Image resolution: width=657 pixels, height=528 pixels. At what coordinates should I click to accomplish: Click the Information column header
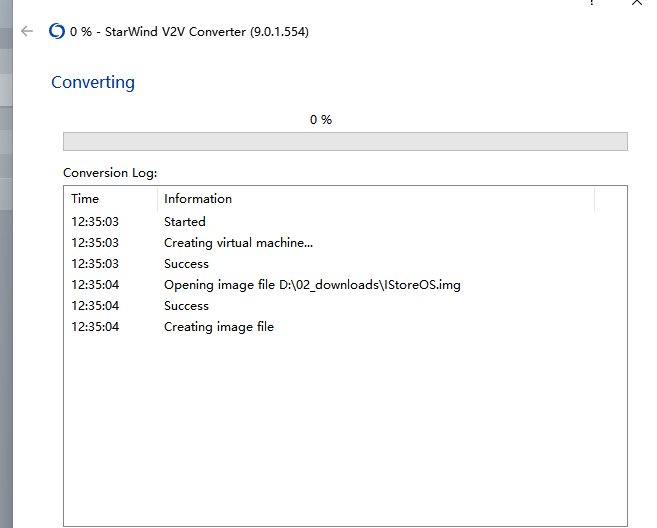pyautogui.click(x=198, y=199)
